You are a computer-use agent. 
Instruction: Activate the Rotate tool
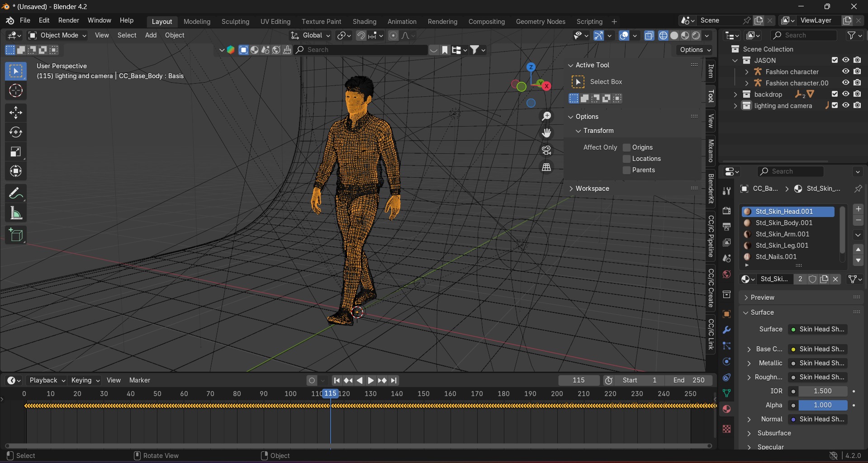pos(16,132)
